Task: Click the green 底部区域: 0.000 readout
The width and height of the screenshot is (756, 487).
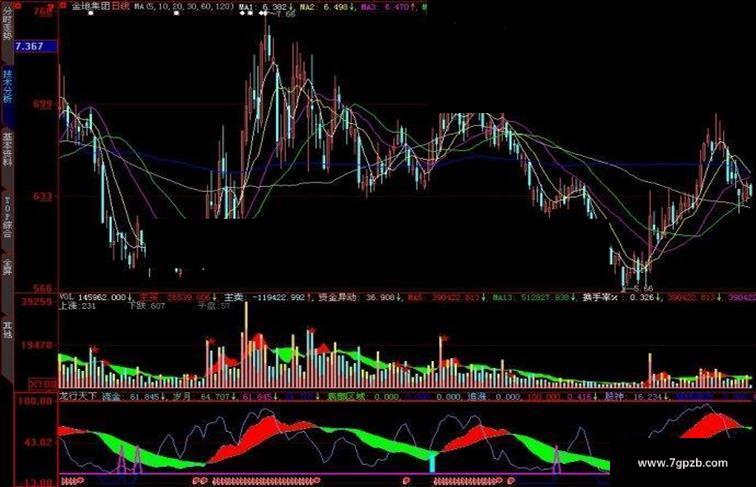Action: (x=363, y=396)
